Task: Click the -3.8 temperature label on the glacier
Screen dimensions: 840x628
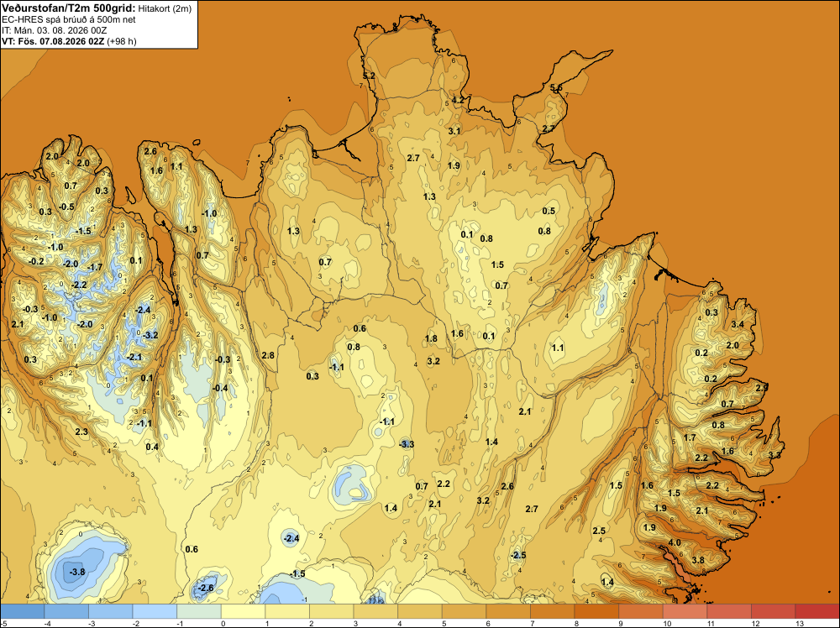Action: tap(77, 572)
